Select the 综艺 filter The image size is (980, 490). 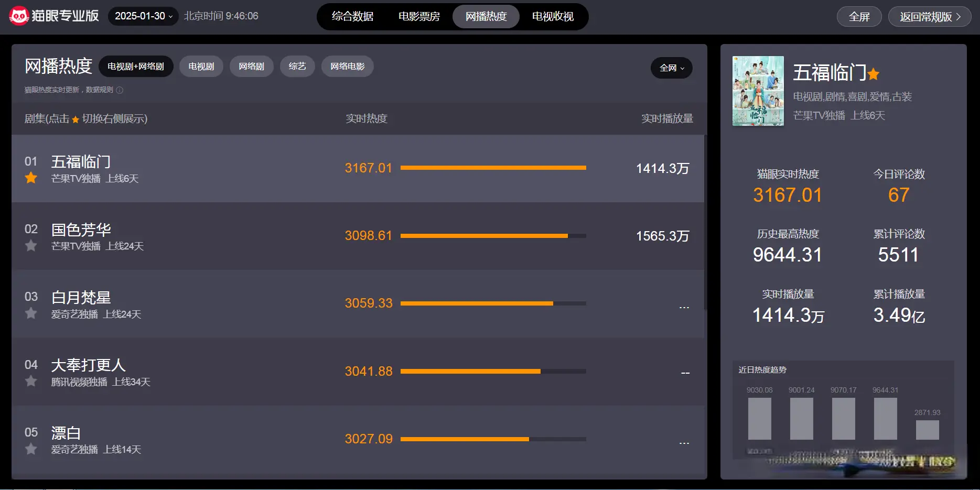click(x=297, y=67)
